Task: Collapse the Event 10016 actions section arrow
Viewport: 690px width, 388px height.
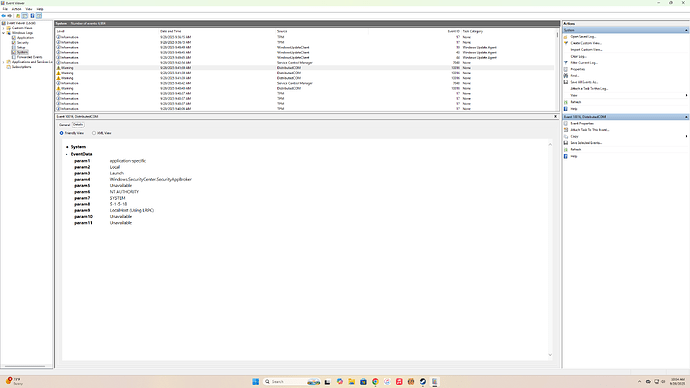Action: (x=686, y=117)
